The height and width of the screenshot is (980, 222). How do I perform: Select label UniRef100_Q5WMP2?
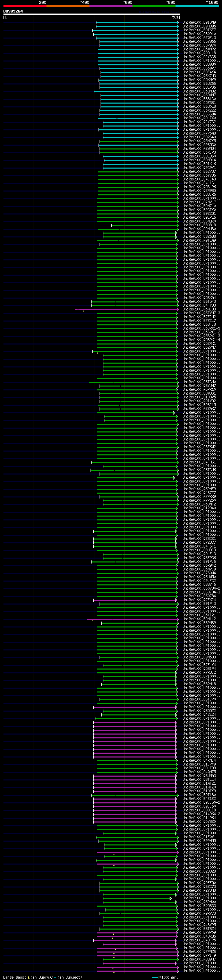click(x=199, y=49)
